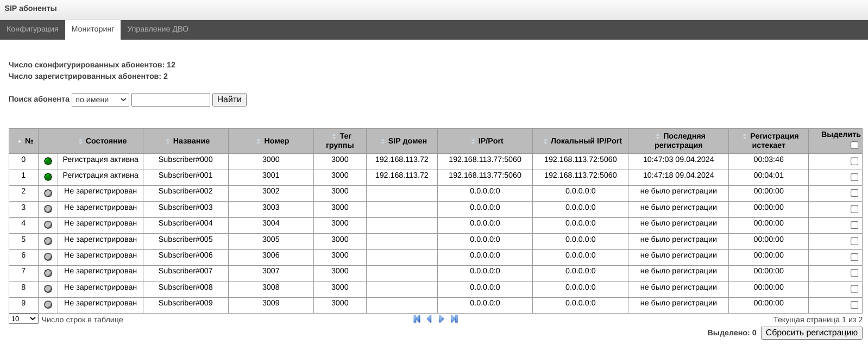Select checkbox for Subscriber#009 row
The height and width of the screenshot is (344, 868).
pyautogui.click(x=854, y=305)
